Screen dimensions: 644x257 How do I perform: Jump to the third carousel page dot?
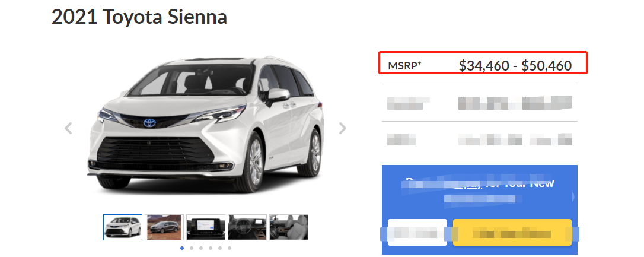[x=201, y=248]
